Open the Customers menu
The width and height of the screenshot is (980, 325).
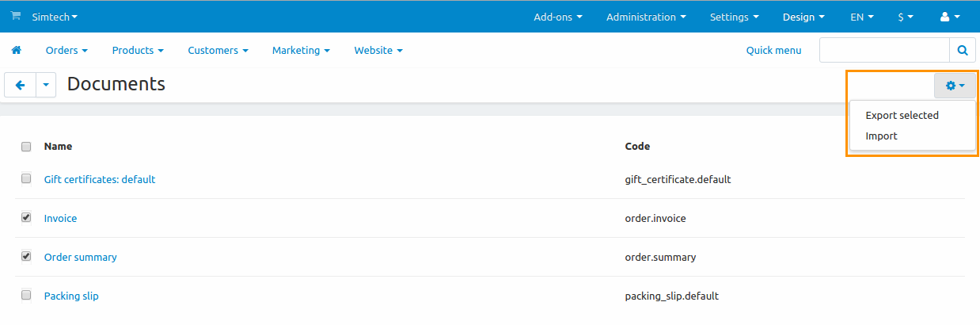(x=218, y=50)
